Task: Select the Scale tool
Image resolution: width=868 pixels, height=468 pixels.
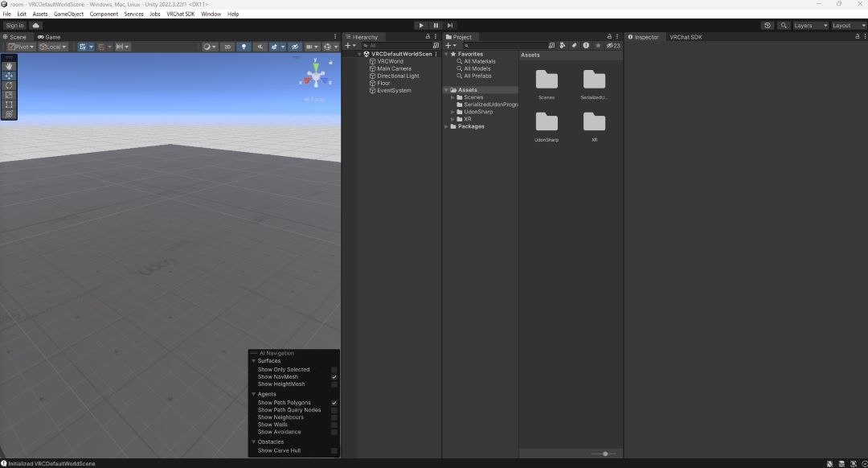Action: pos(9,95)
